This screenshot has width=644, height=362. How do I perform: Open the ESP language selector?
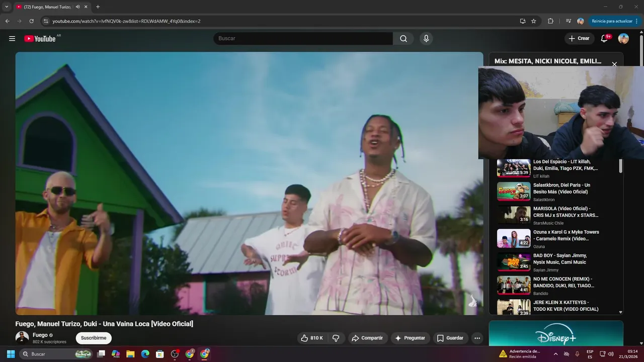click(x=590, y=354)
